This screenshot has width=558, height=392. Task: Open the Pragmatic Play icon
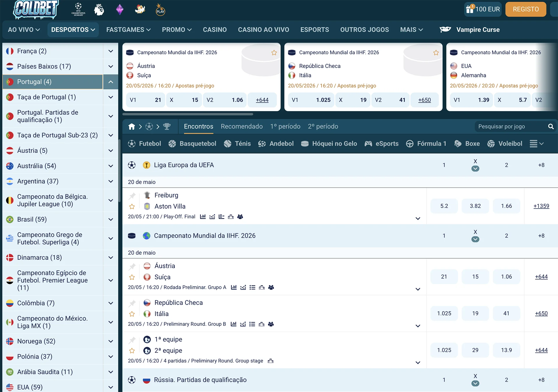click(x=160, y=10)
